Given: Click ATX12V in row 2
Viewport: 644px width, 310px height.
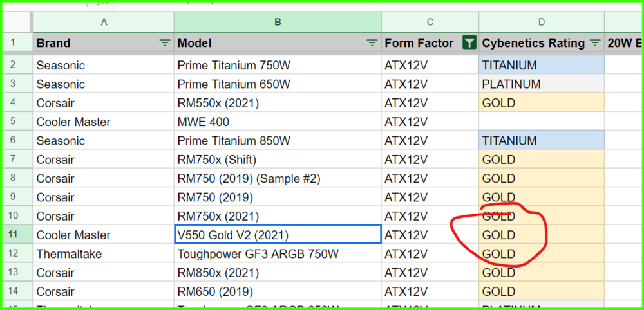Looking at the screenshot, I should (x=430, y=65).
